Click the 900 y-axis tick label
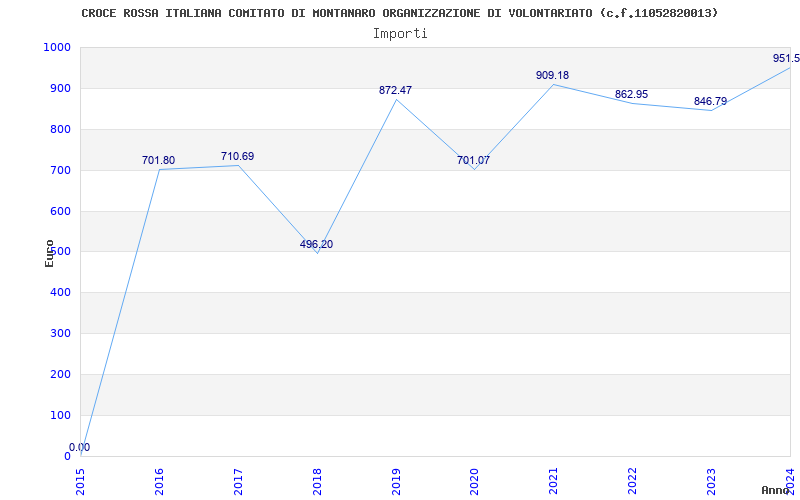This screenshot has height=500, width=800. tap(60, 88)
